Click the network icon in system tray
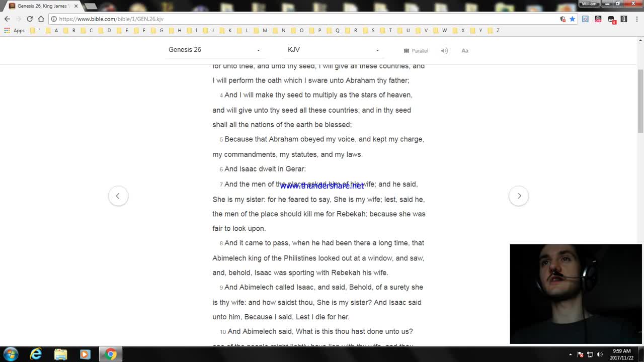Viewport: 644px width, 362px height. coord(590,354)
